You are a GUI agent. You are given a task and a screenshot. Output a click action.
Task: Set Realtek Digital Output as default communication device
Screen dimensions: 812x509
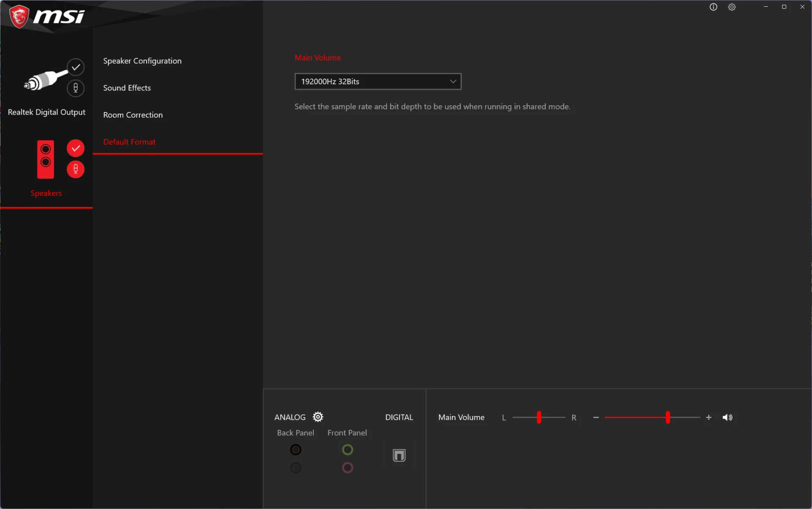pyautogui.click(x=76, y=88)
